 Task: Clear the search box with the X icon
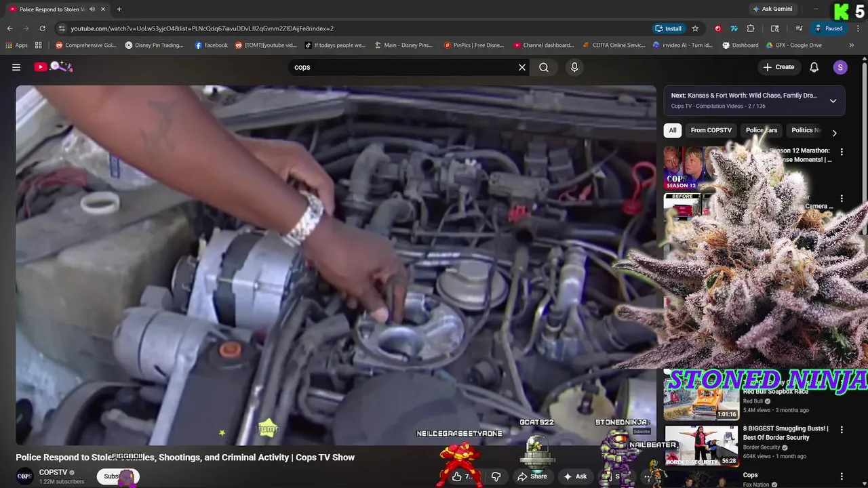pos(522,67)
